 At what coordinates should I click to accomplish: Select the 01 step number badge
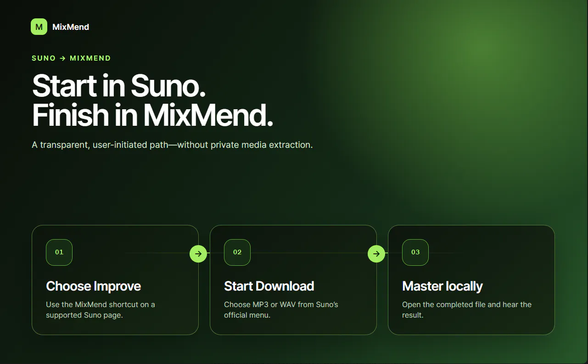pos(59,252)
